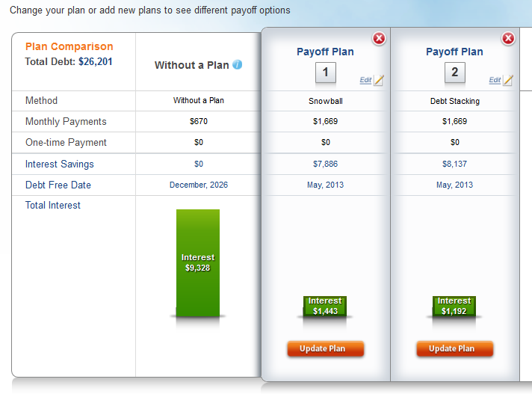Select the number 2 plan box
The width and height of the screenshot is (532, 394).
(454, 73)
